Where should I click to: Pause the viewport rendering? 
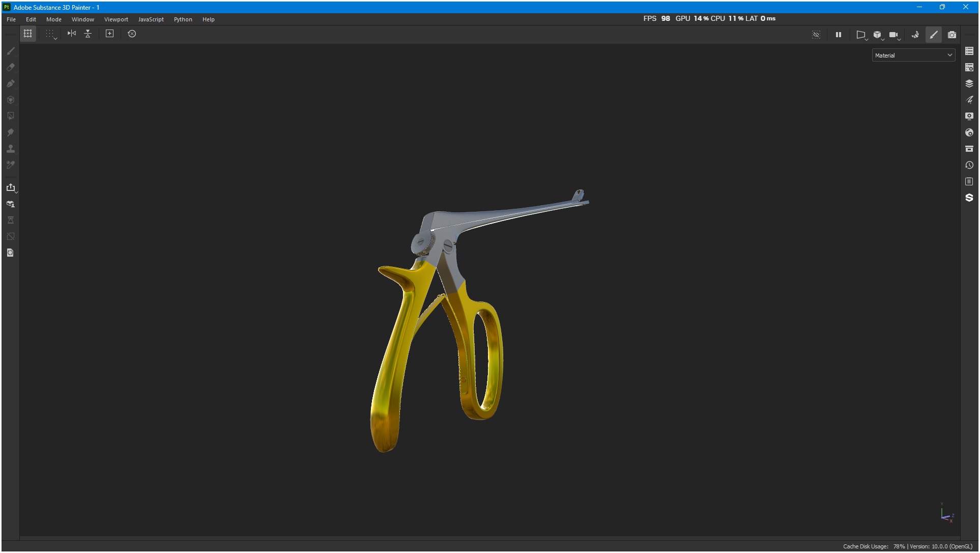pos(839,35)
